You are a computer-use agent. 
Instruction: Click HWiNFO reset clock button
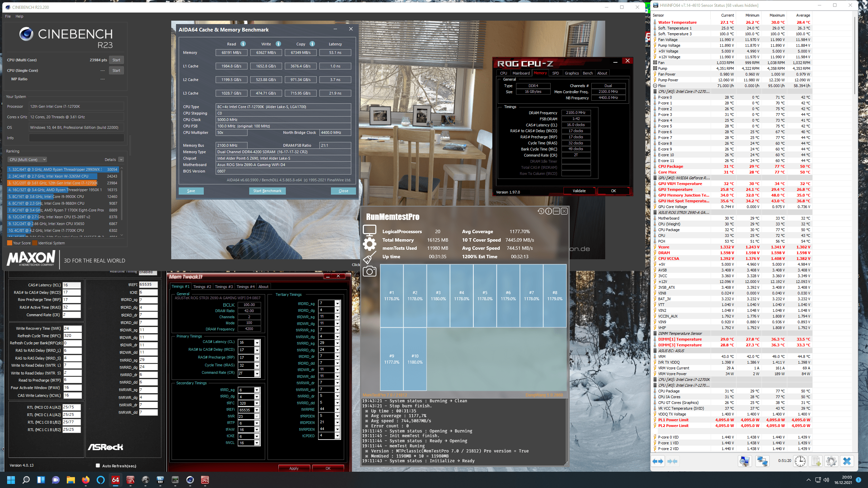800,461
